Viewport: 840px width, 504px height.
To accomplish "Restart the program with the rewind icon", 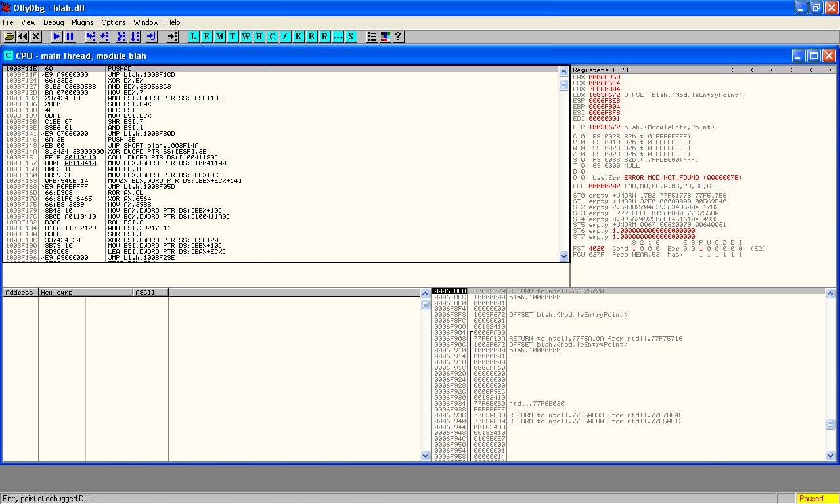I will point(23,37).
